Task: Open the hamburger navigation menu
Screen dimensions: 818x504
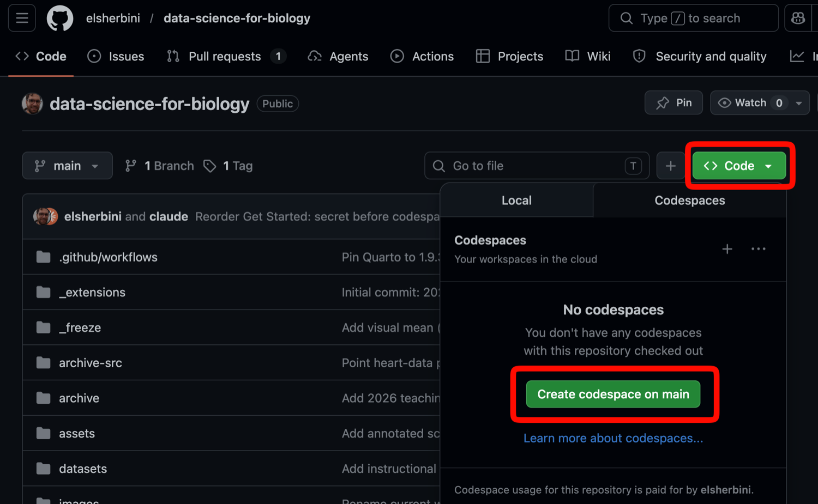Action: point(22,18)
